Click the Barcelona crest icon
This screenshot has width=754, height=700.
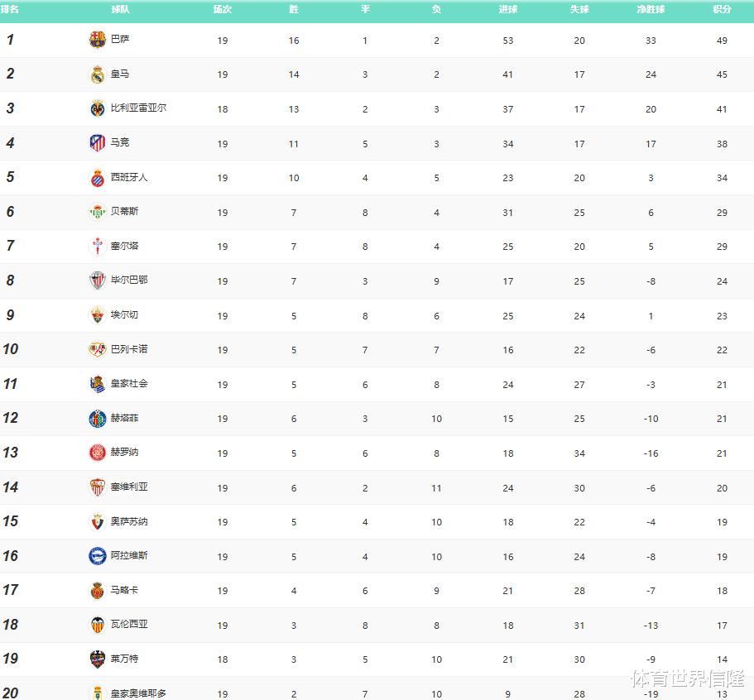(x=98, y=40)
